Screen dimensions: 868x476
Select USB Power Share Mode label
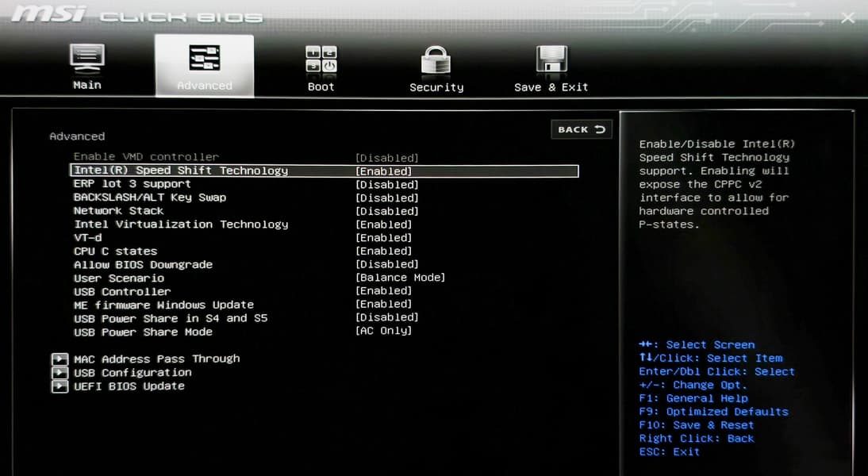[144, 332]
